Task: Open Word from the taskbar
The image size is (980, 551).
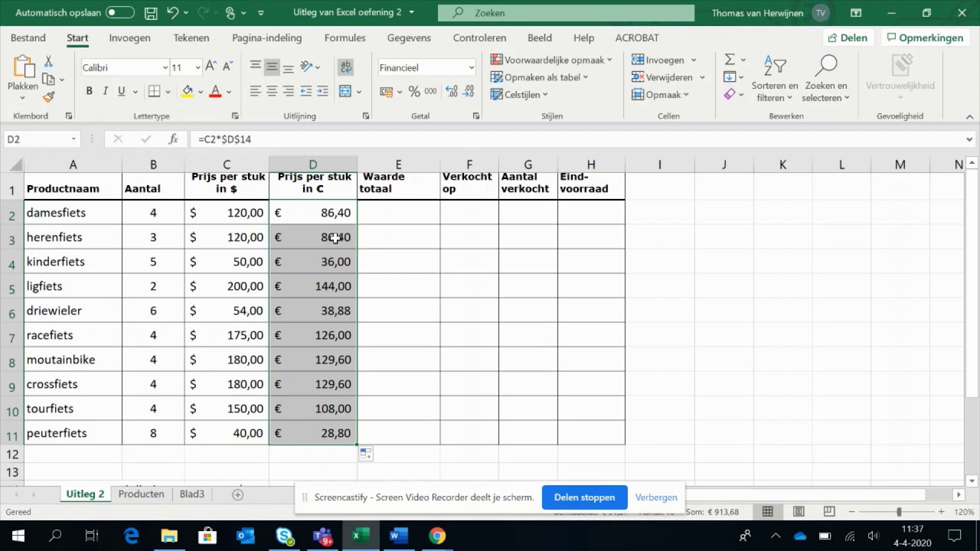Action: tap(398, 536)
